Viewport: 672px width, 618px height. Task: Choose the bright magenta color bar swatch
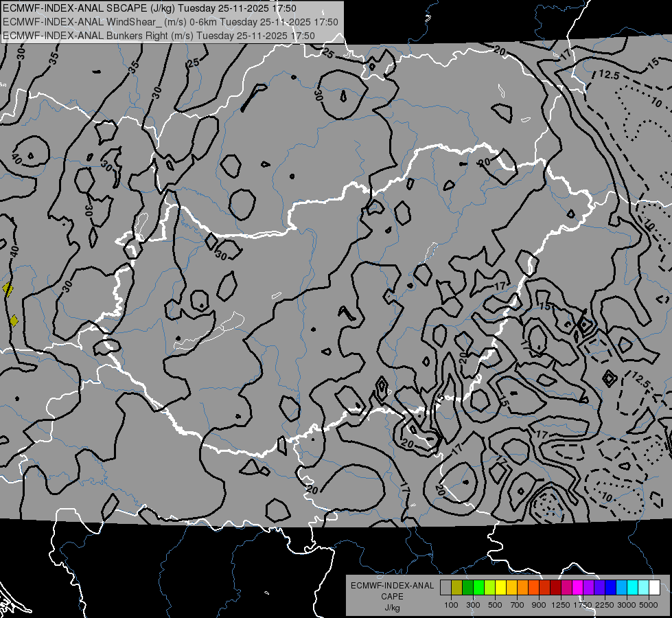point(578,587)
